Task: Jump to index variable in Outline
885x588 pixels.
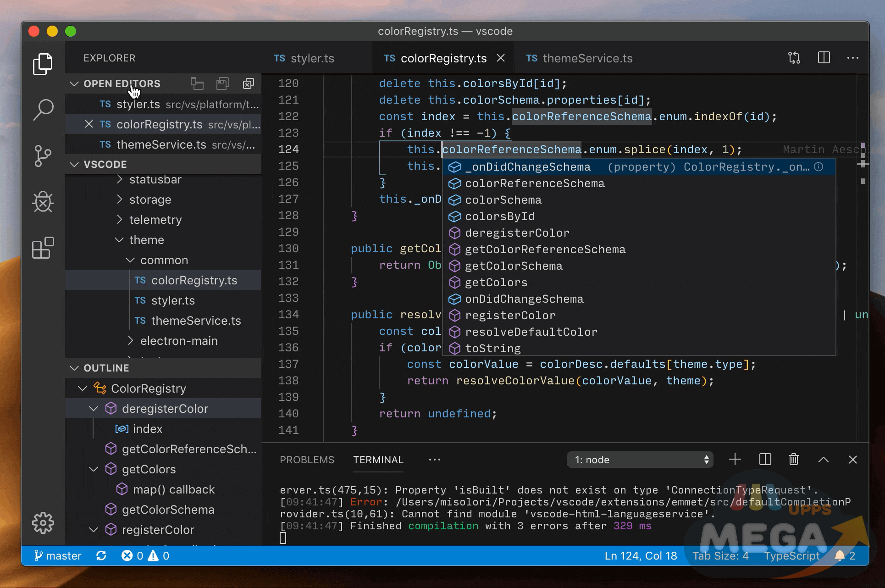Action: (164, 429)
